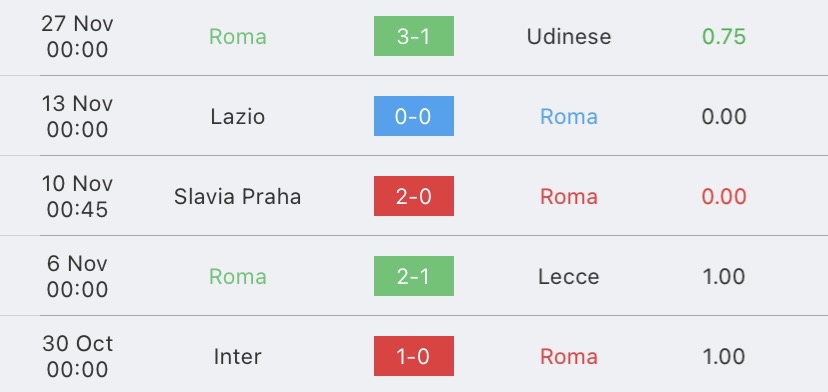Select the red 0.00 handicap value
The width and height of the screenshot is (828, 392).
point(724,197)
